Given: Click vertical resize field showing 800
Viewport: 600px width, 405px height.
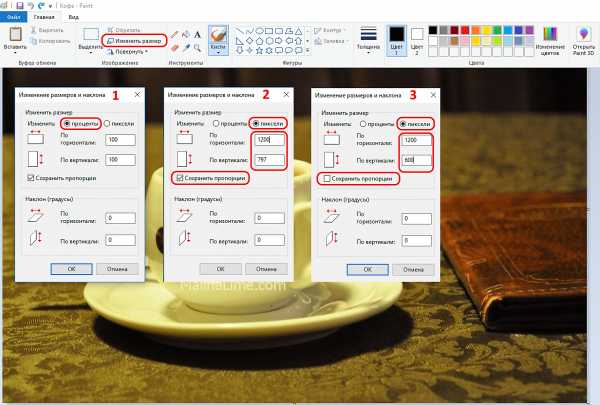Looking at the screenshot, I should click(x=416, y=160).
